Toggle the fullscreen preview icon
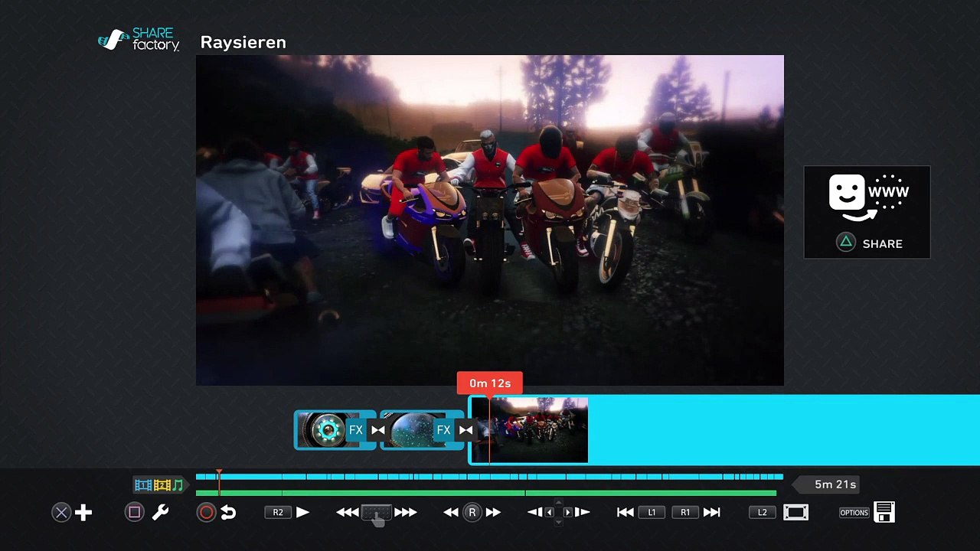Viewport: 980px width, 551px height. click(x=795, y=513)
